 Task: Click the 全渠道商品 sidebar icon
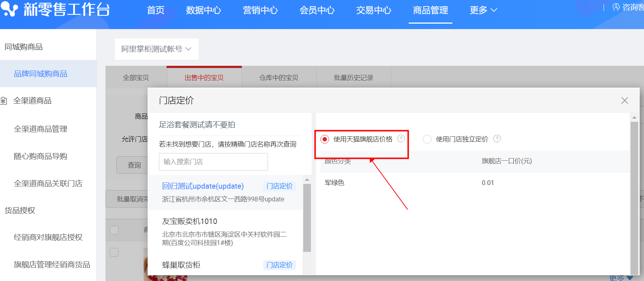4,101
